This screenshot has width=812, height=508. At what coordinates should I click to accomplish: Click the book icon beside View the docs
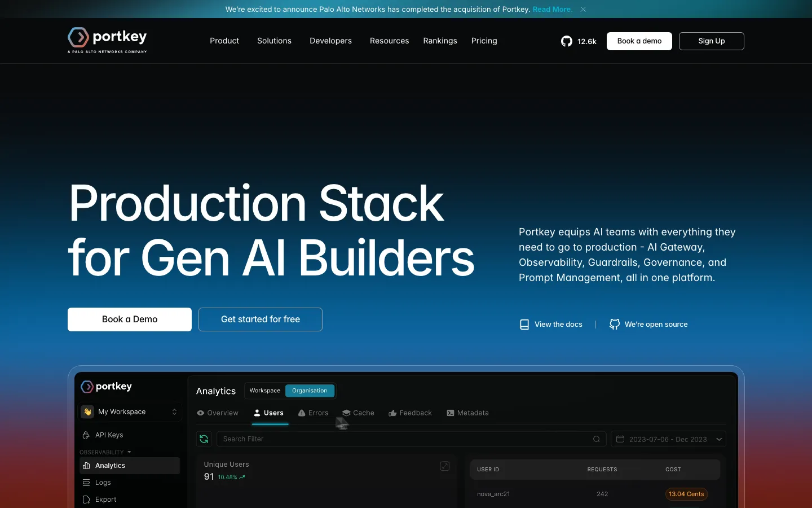tap(524, 325)
